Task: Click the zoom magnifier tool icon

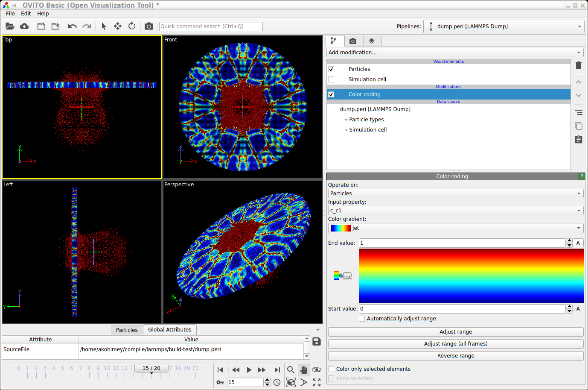Action: 291,370
